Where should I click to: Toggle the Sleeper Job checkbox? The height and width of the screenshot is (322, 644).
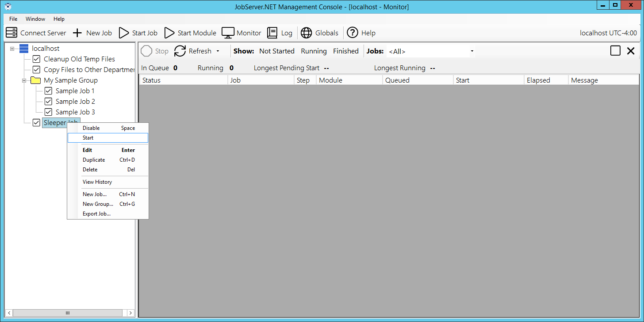(x=37, y=123)
